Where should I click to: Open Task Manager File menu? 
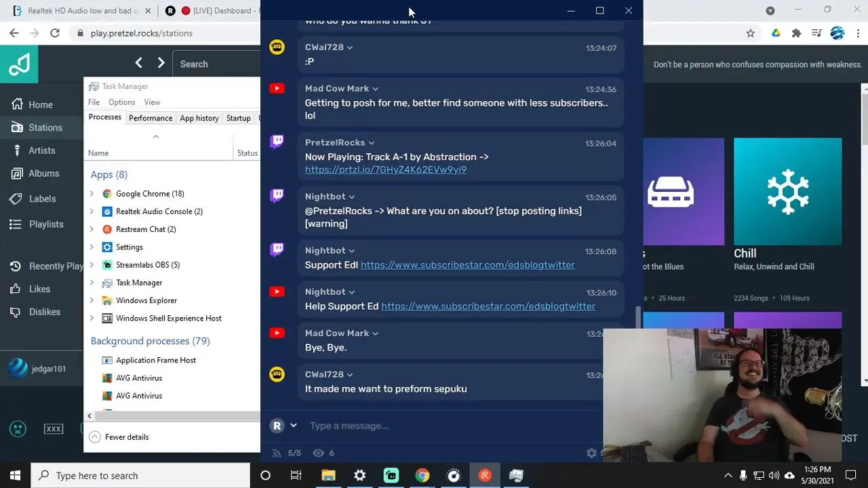coord(94,102)
